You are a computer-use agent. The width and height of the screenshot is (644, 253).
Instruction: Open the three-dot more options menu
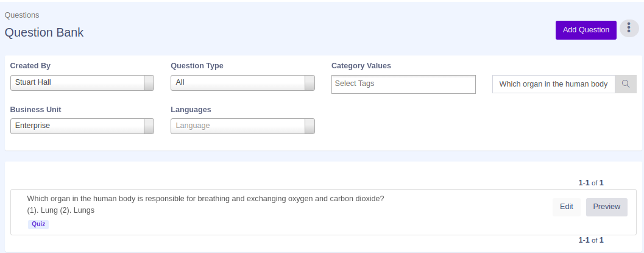pos(629,29)
